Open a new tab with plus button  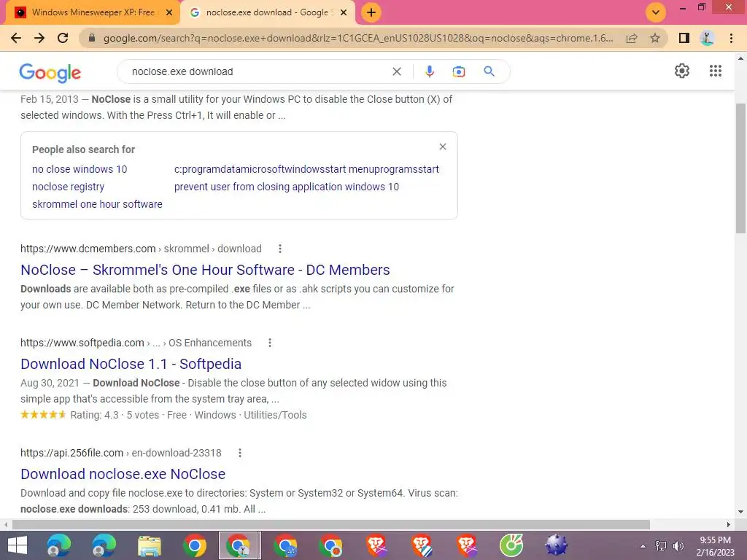[371, 12]
